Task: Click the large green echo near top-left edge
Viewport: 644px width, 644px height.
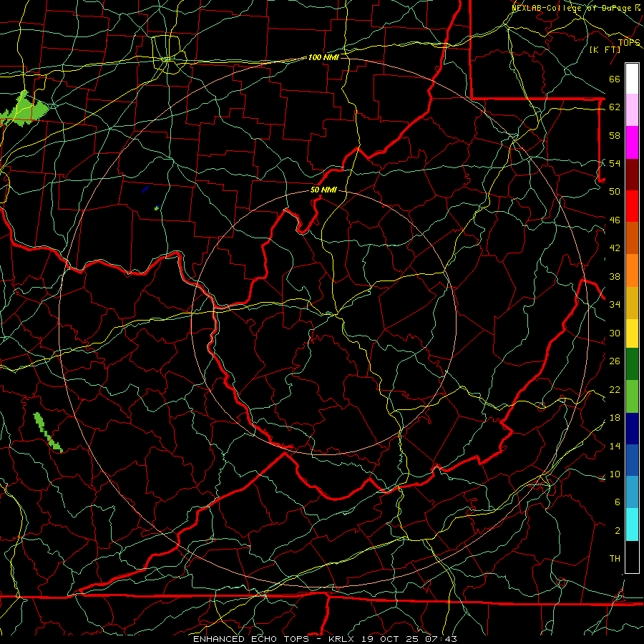Action: click(26, 109)
